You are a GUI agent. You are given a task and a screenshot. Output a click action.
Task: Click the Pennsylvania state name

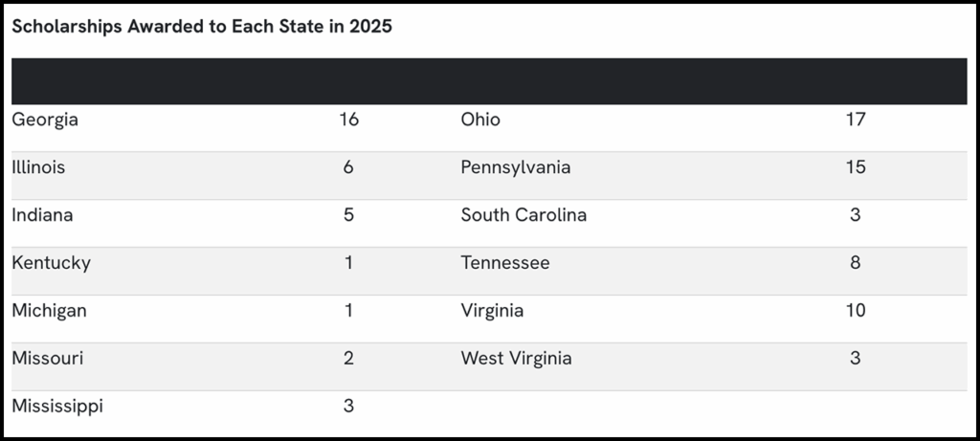click(x=516, y=167)
